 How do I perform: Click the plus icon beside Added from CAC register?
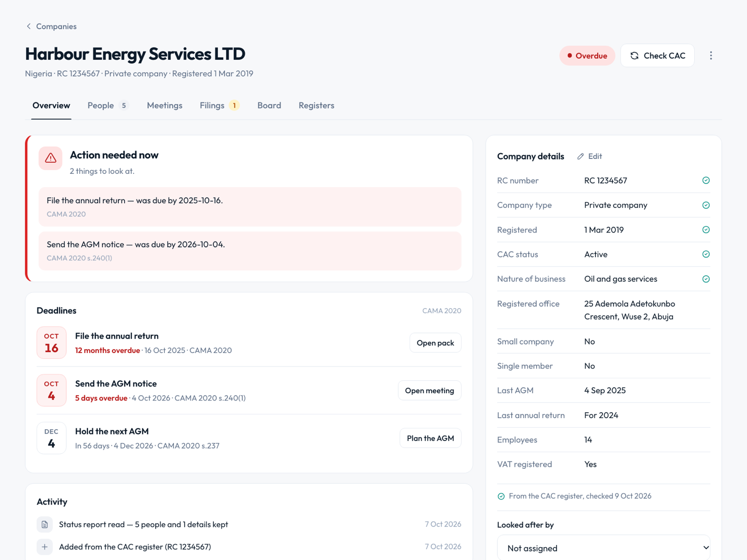(45, 547)
